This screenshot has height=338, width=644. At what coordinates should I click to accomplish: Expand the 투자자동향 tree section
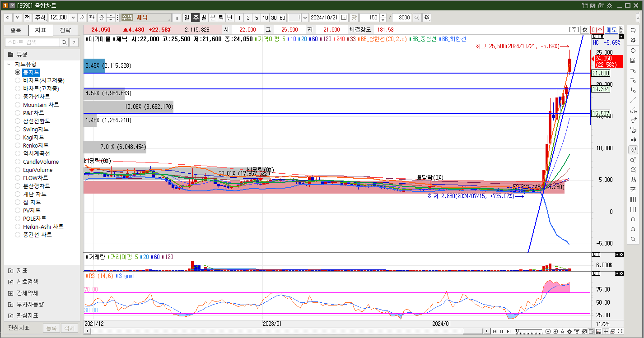10,304
